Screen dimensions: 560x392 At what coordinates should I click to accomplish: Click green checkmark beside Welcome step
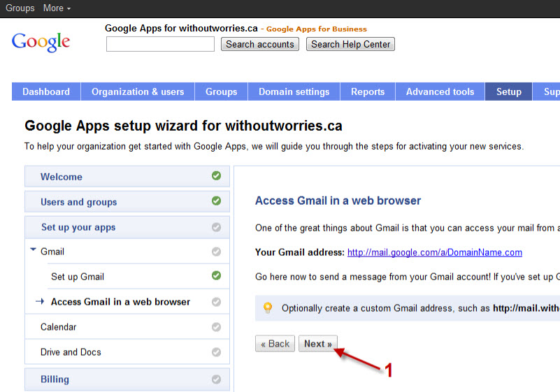point(216,175)
